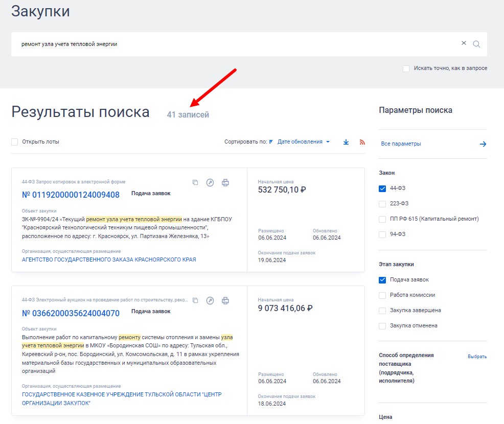Viewport: 504px width, 424px height.
Task: Click submission deadline 18.06.2024
Action: [x=272, y=404]
